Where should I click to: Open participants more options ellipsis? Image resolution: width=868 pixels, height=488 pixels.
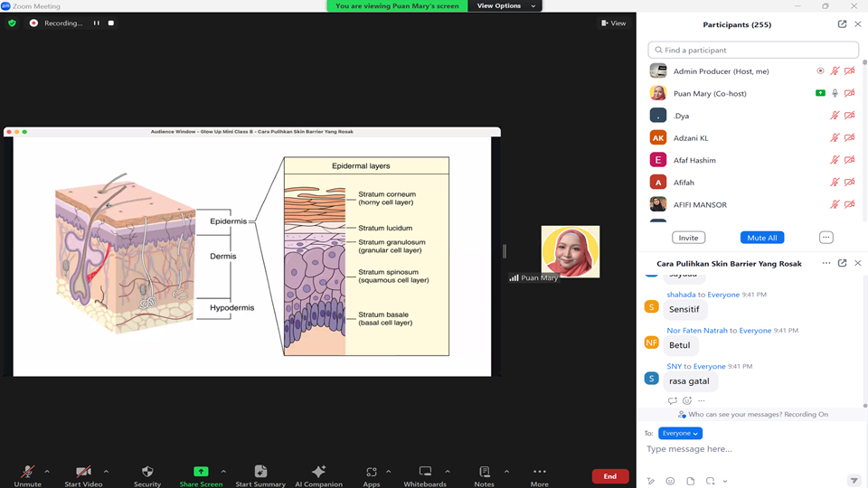(x=826, y=238)
